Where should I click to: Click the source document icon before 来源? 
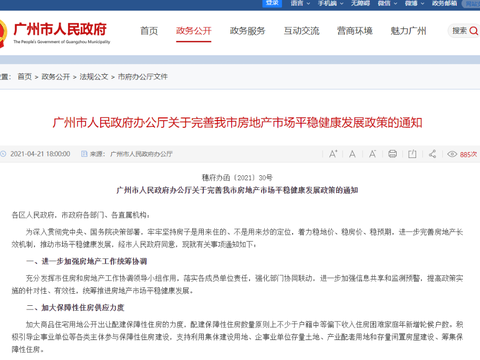click(84, 154)
